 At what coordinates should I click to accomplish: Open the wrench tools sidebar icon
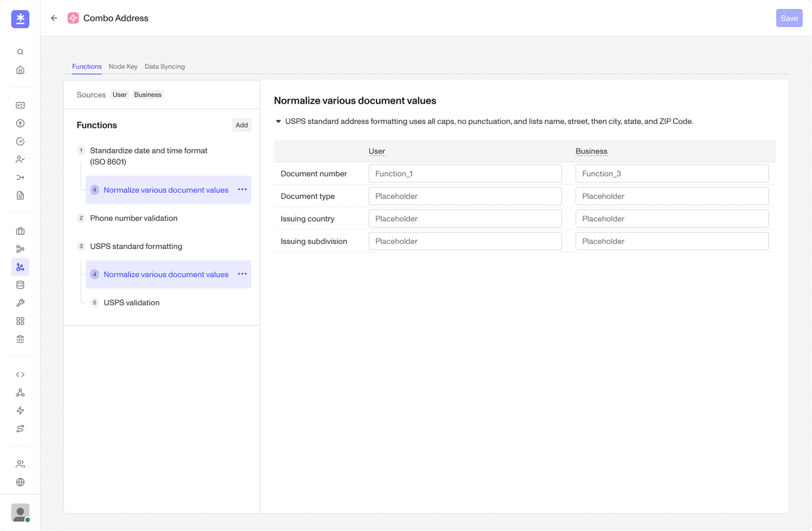pyautogui.click(x=20, y=303)
